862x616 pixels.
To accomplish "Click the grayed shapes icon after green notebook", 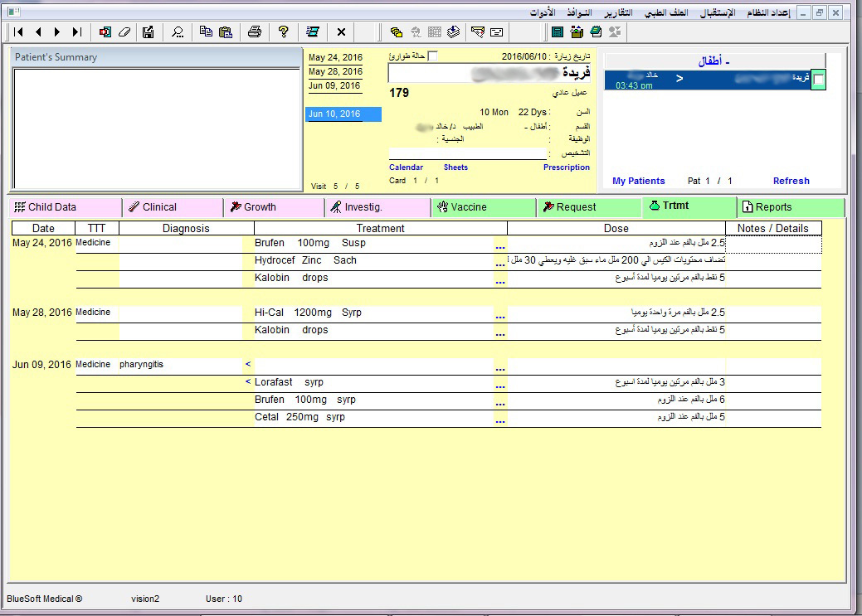I will (615, 32).
